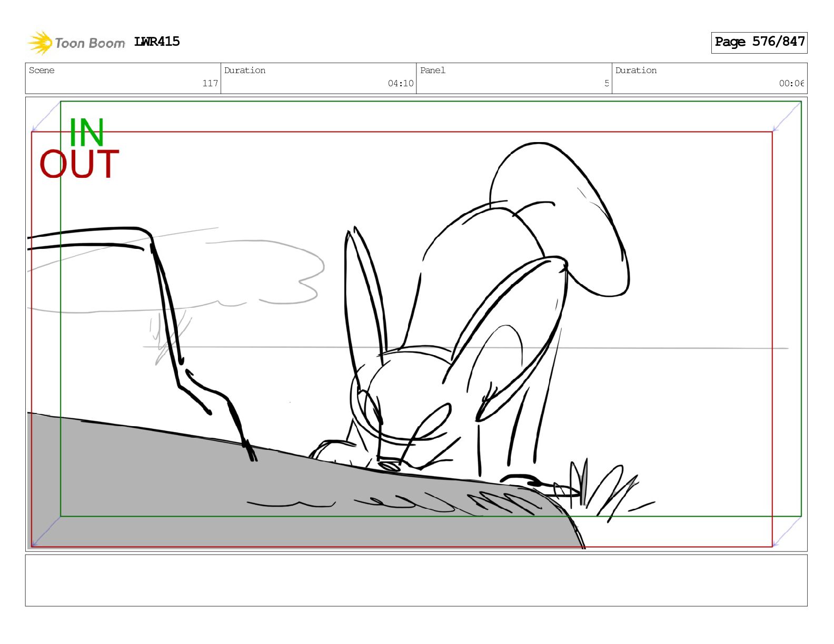The height and width of the screenshot is (644, 834).
Task: Click the Toon Boom logo
Action: tap(76, 43)
